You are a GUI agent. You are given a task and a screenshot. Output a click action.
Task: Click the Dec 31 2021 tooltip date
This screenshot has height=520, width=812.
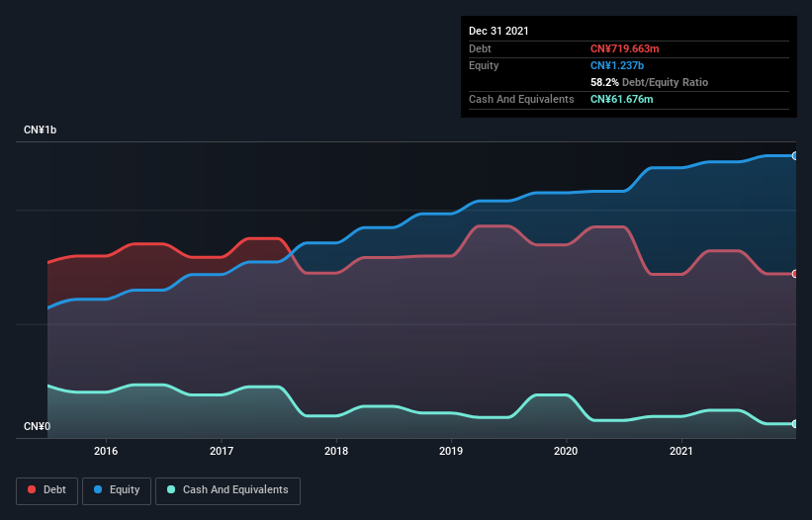coord(498,31)
